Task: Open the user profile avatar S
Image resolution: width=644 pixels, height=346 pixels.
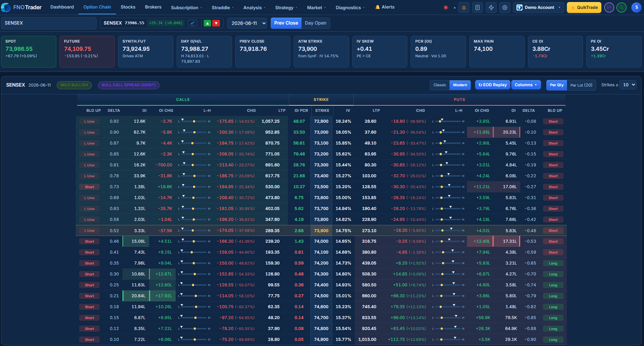Action: 636,7
